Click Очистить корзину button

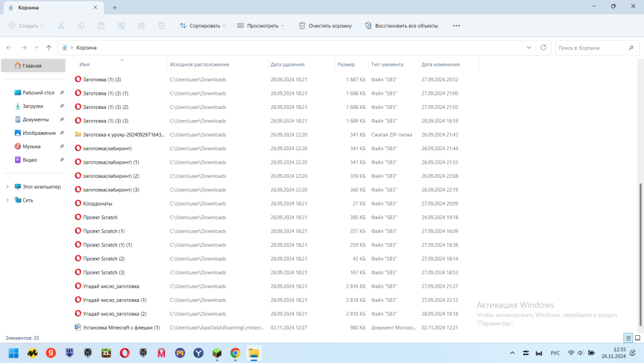325,26
